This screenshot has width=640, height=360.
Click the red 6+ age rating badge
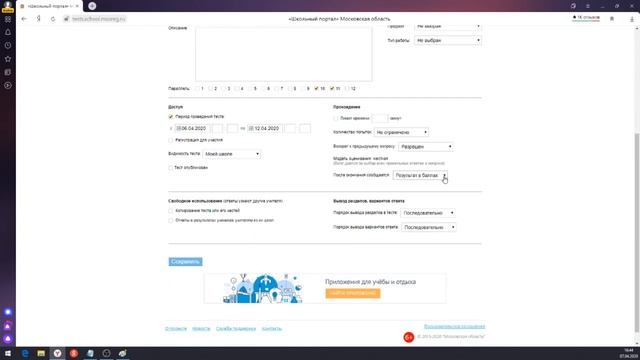point(409,337)
